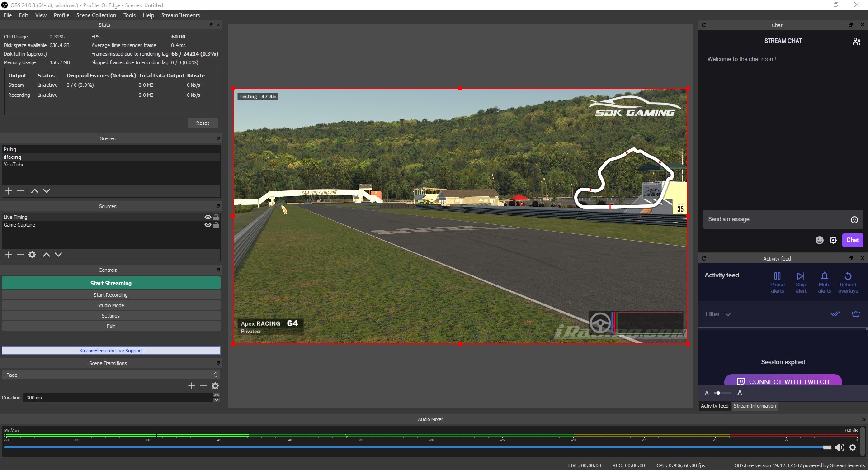Screen dimensions: 868x470
Task: Move source down in Sources list
Action: [x=58, y=255]
